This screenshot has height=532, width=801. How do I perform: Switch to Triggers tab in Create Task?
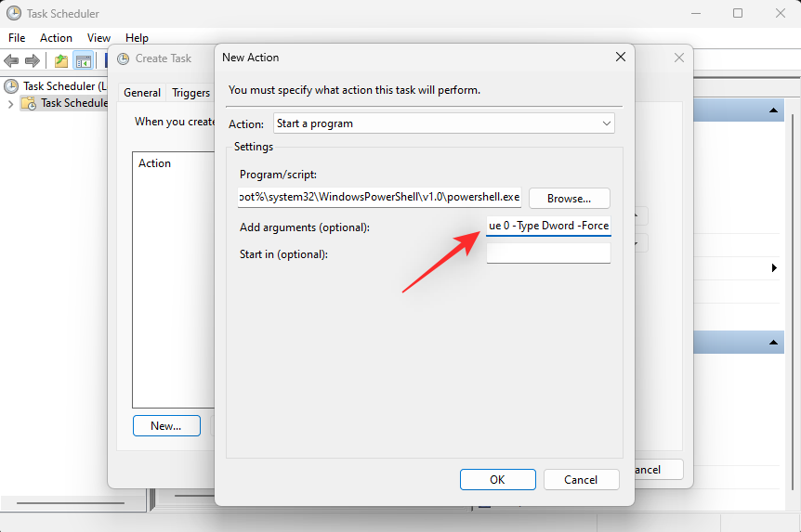coord(191,93)
